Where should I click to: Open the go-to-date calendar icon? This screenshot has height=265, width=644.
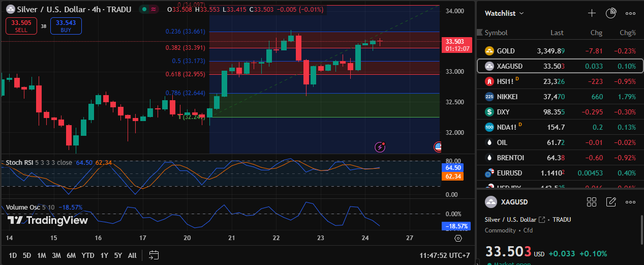[154, 255]
